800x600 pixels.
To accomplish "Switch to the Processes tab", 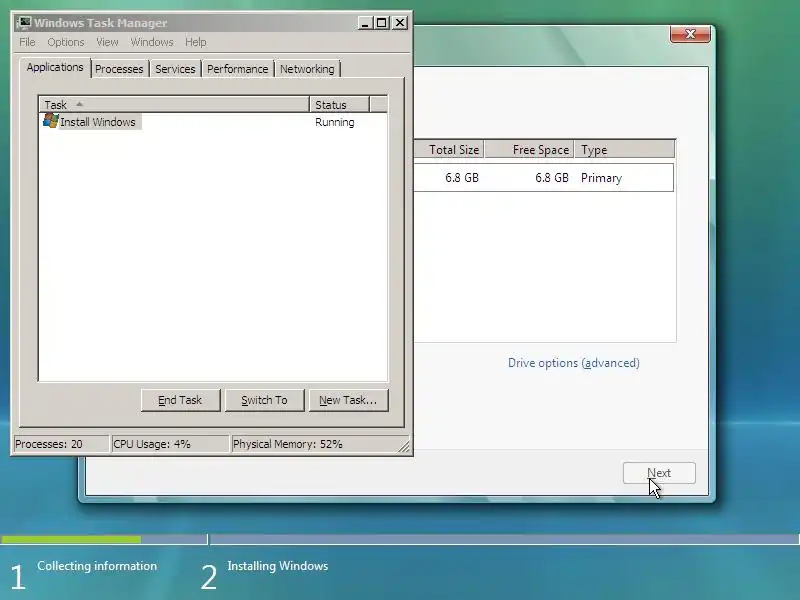I will 119,69.
